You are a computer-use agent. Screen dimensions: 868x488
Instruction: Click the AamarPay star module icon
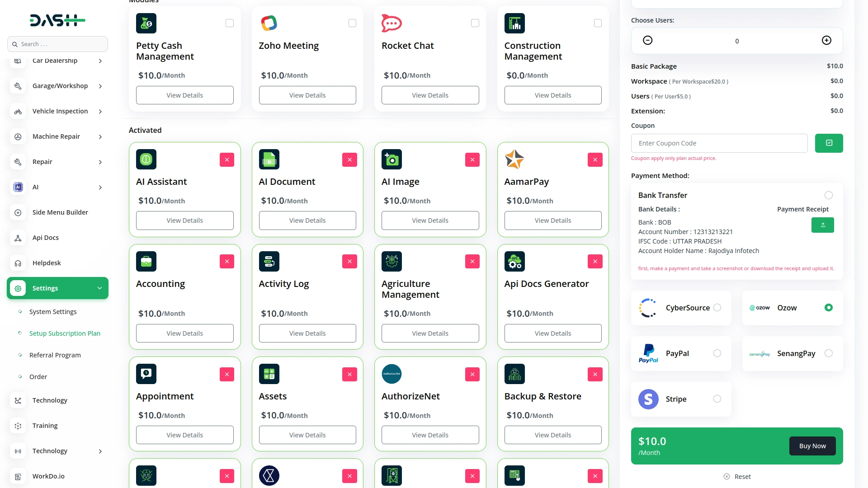click(x=514, y=160)
